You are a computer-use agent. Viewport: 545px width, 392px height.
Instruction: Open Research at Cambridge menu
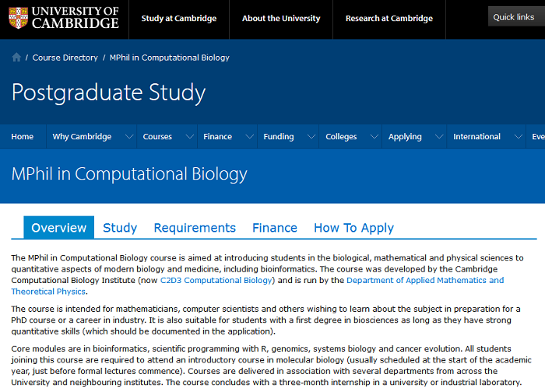(389, 19)
